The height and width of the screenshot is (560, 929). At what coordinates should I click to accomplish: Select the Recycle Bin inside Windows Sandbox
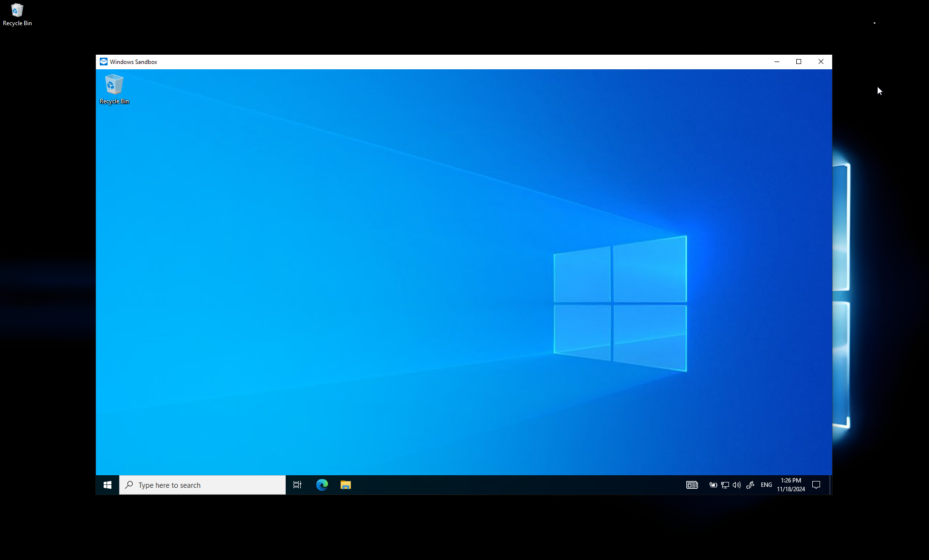(x=114, y=89)
